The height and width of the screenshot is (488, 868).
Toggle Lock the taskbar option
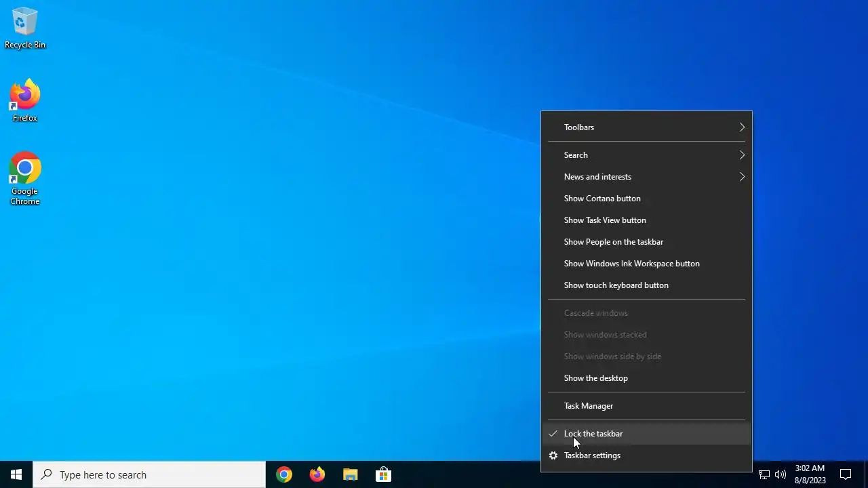646,434
